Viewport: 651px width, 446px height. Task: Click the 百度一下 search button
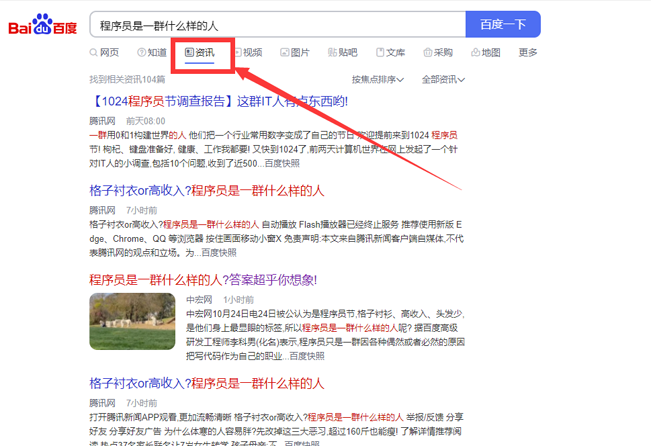(x=503, y=25)
